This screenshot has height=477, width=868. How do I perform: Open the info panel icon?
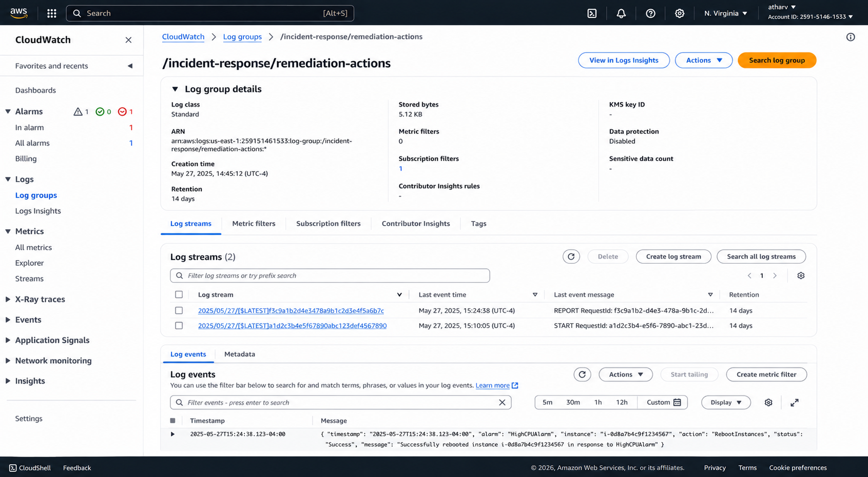click(851, 37)
